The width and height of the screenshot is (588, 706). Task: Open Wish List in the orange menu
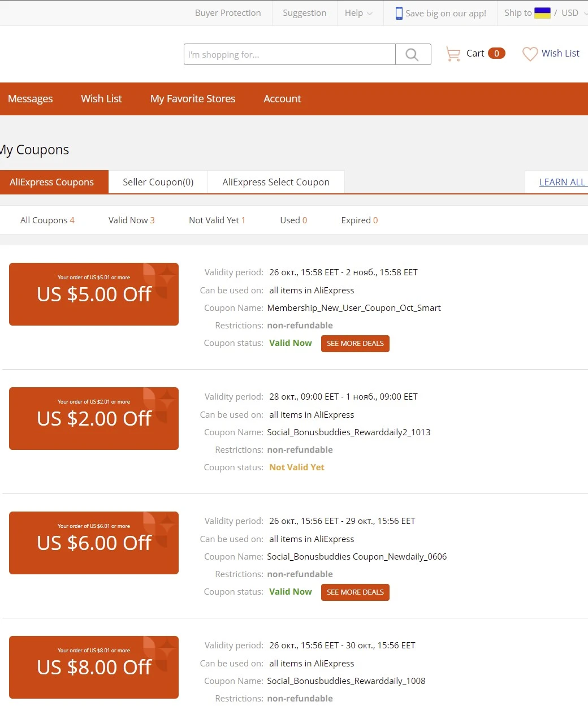pyautogui.click(x=101, y=99)
